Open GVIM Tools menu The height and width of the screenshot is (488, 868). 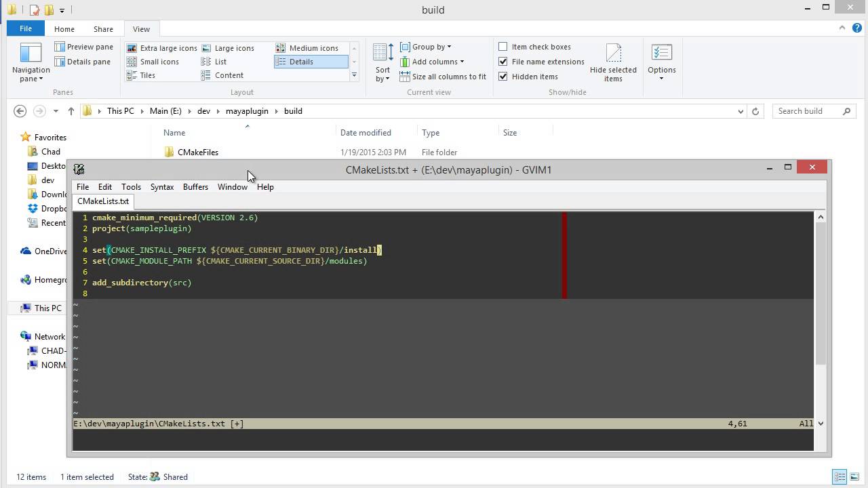coord(131,187)
